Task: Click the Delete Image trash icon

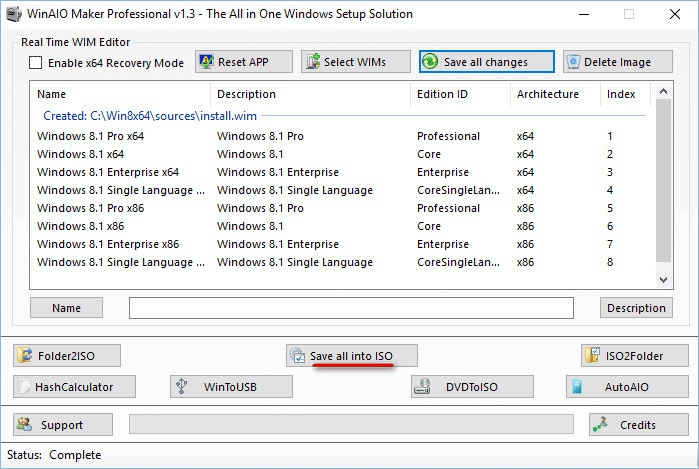Action: click(573, 62)
